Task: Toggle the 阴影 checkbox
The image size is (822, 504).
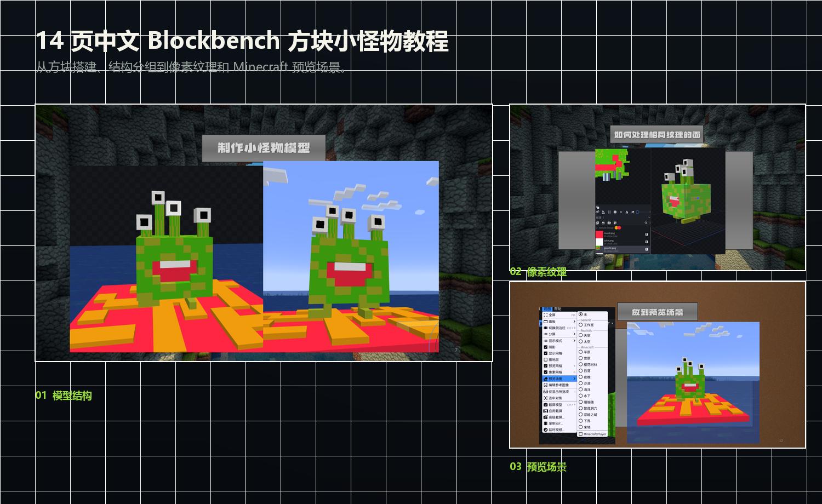Action: (x=546, y=347)
